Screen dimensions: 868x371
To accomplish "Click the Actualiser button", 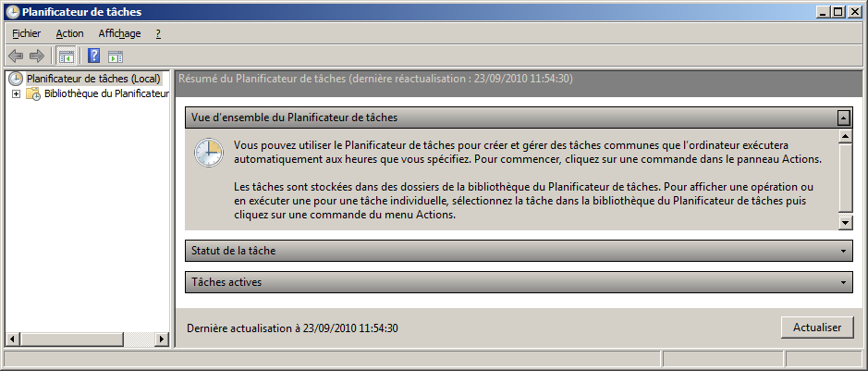I will [817, 328].
